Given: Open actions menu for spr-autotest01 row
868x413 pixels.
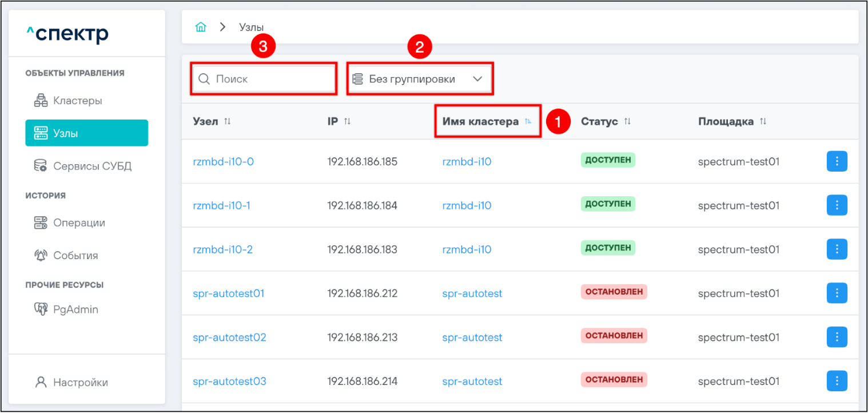Looking at the screenshot, I should coord(837,293).
